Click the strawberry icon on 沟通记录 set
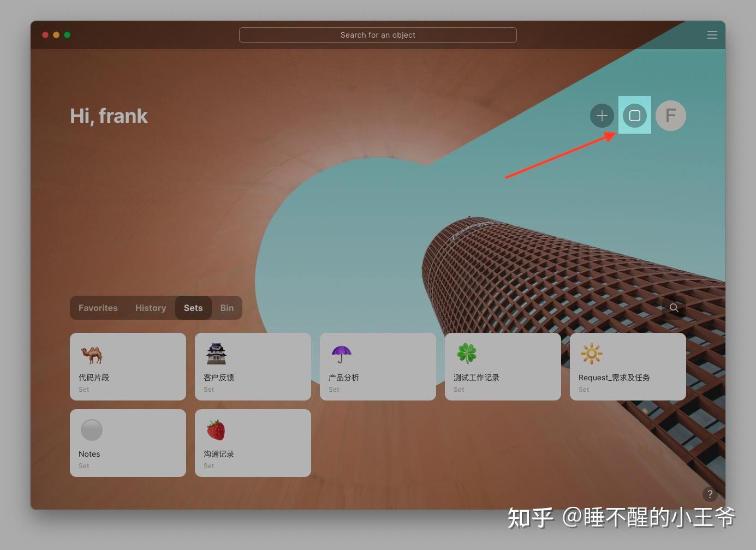The image size is (756, 550). (217, 430)
